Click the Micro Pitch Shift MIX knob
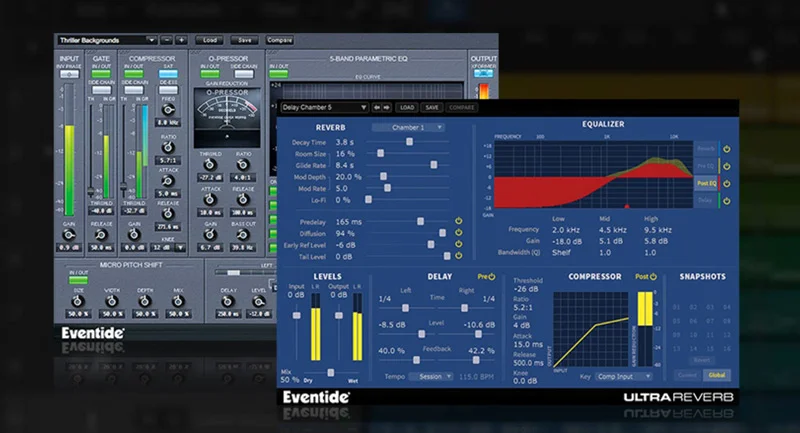The width and height of the screenshot is (800, 433). (178, 301)
